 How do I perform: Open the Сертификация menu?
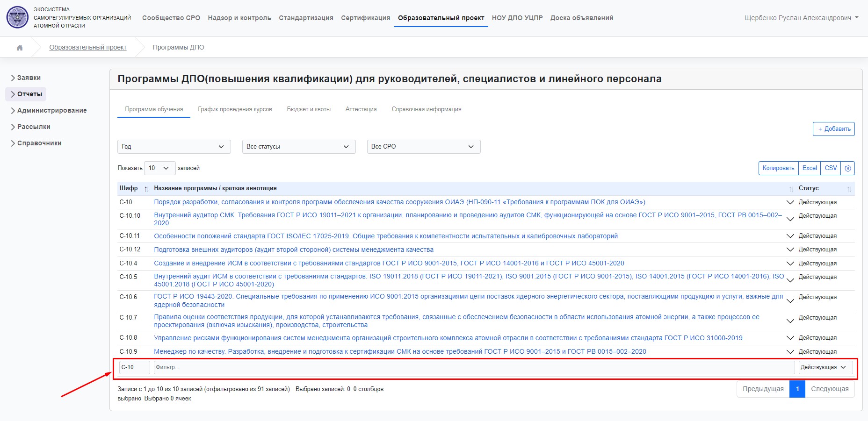[366, 18]
